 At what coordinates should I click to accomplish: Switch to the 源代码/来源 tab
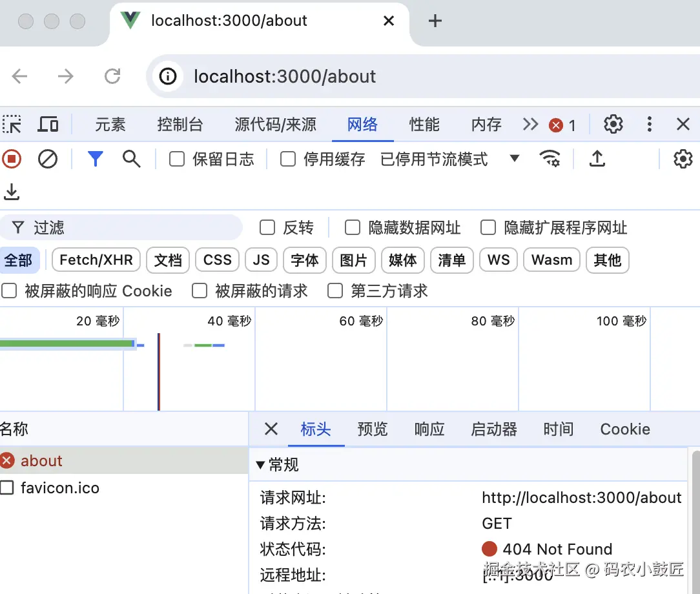point(276,124)
